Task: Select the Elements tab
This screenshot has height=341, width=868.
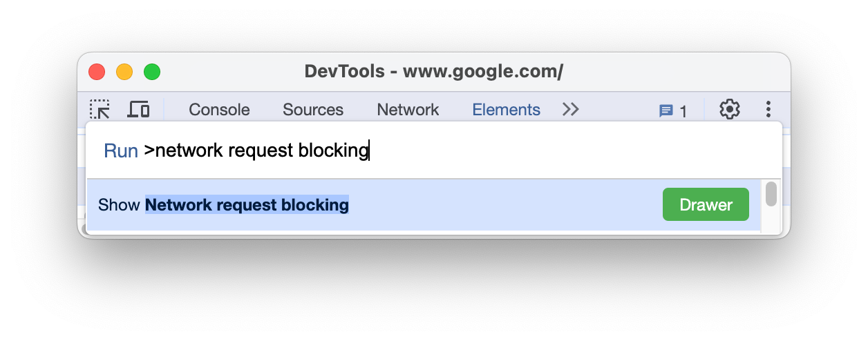Action: [x=506, y=110]
